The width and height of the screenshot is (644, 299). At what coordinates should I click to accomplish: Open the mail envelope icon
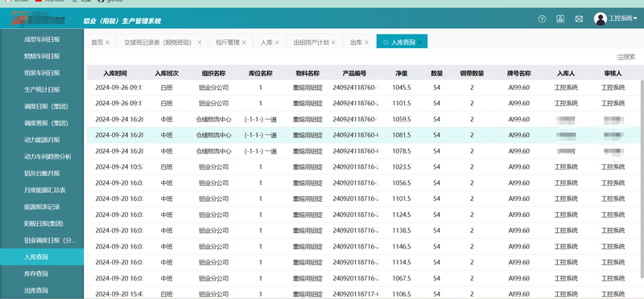[579, 18]
